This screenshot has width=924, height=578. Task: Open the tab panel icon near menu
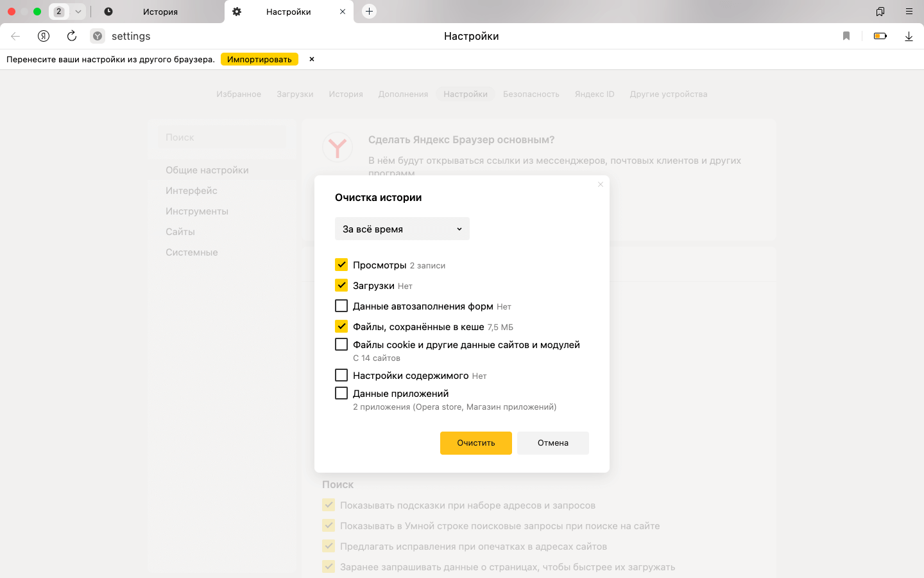pyautogui.click(x=880, y=12)
